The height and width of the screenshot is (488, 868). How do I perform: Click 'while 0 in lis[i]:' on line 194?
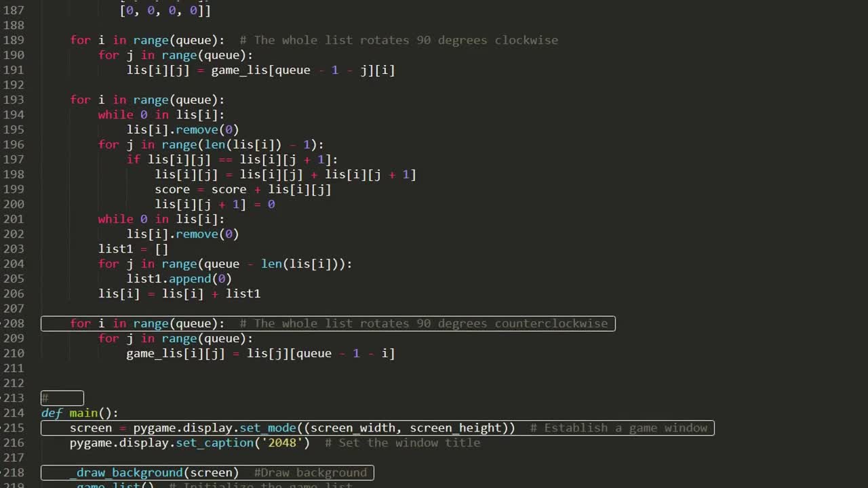pos(161,115)
